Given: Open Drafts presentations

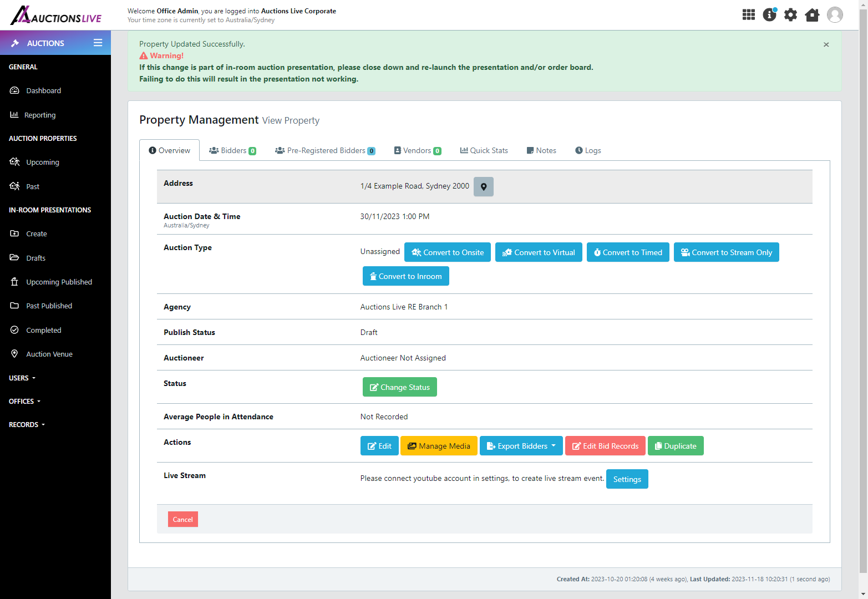Looking at the screenshot, I should [x=35, y=258].
